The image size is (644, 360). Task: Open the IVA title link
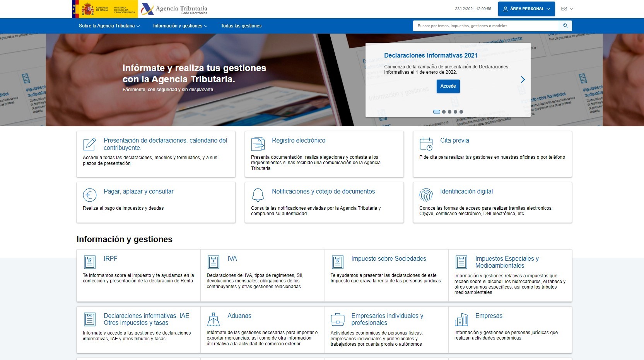tap(232, 259)
